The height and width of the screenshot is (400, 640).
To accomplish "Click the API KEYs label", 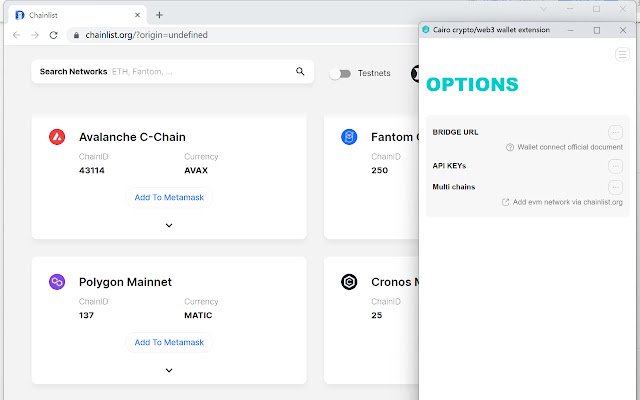I will pos(449,166).
